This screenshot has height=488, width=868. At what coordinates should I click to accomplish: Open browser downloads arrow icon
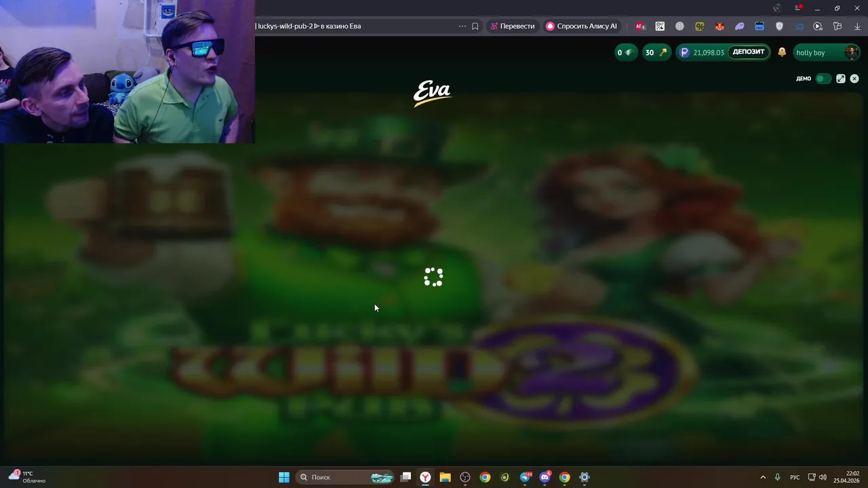[x=857, y=26]
